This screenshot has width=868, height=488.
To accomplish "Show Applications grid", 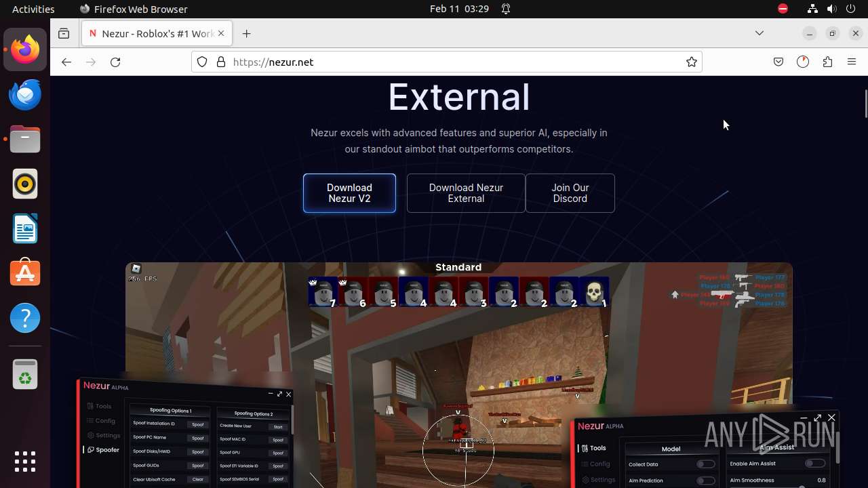I will click(25, 462).
